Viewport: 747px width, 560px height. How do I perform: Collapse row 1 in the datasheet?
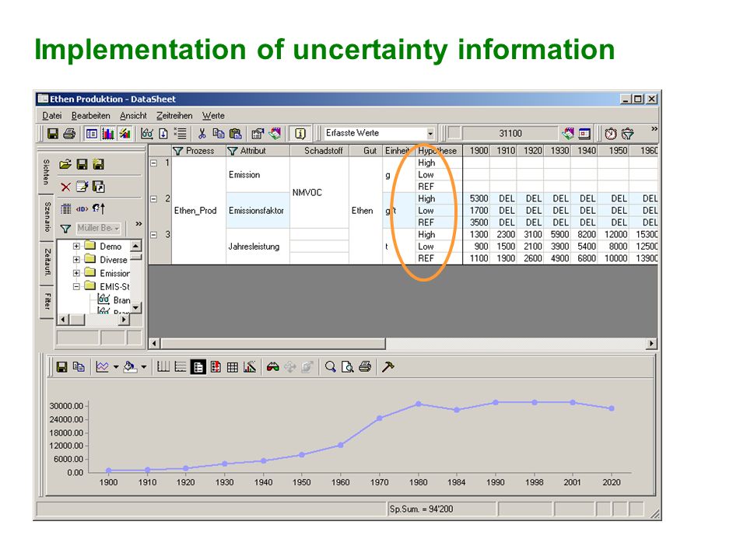pos(154,163)
